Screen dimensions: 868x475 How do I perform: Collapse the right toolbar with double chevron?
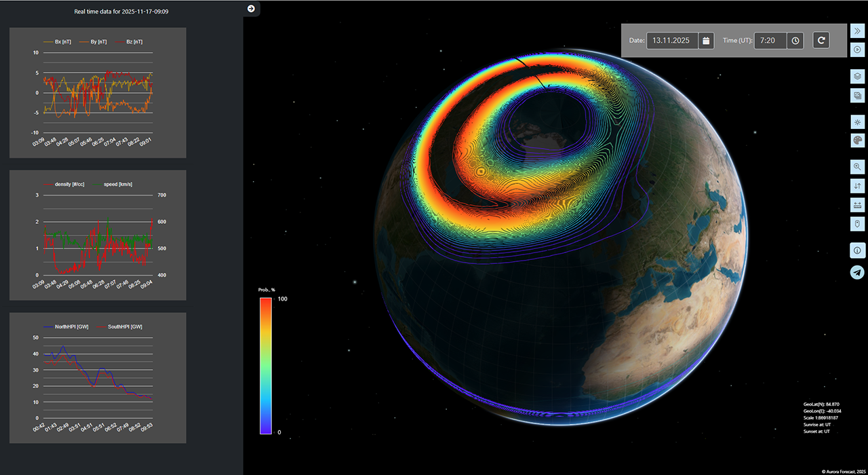click(857, 31)
